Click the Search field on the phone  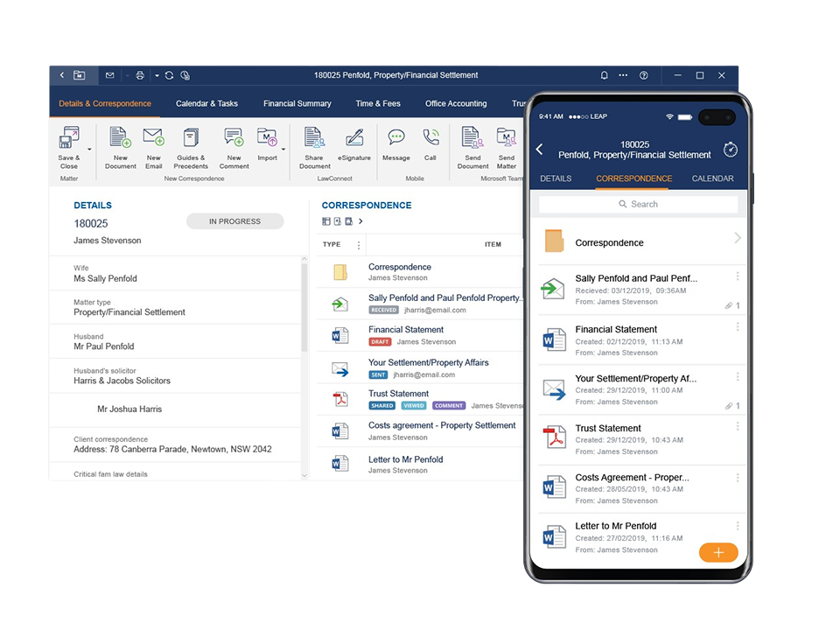(643, 204)
